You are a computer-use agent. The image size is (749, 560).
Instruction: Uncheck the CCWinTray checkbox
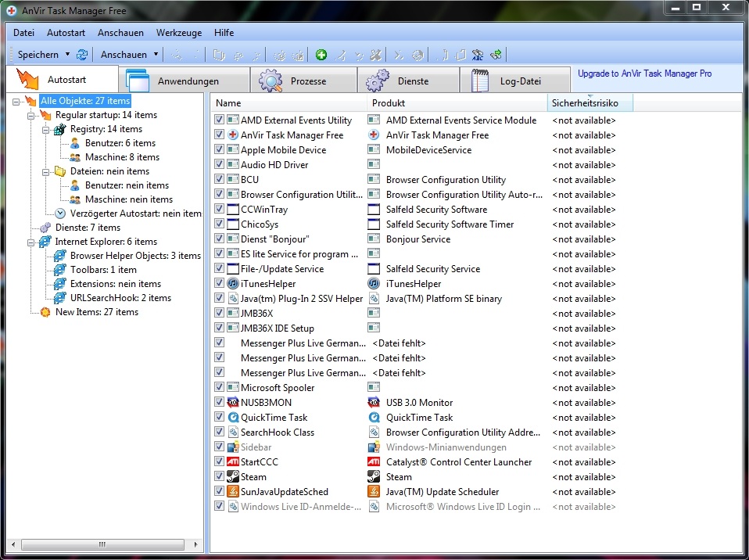(219, 209)
